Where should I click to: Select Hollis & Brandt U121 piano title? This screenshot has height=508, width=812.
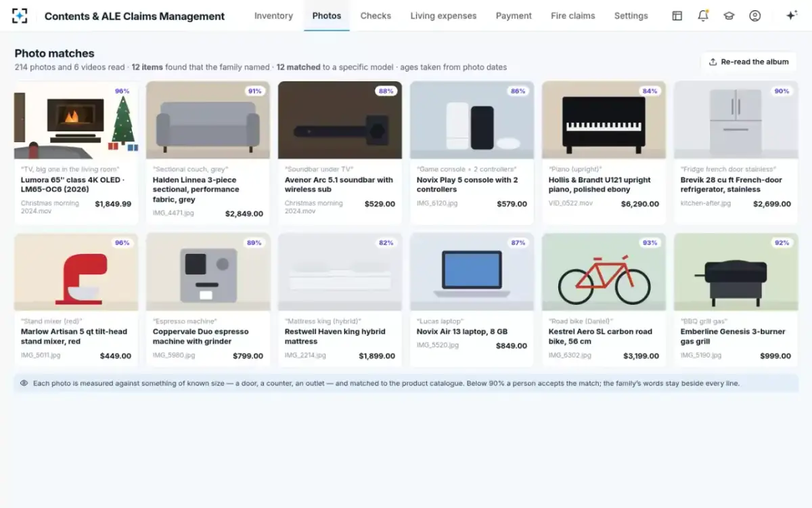(x=600, y=185)
